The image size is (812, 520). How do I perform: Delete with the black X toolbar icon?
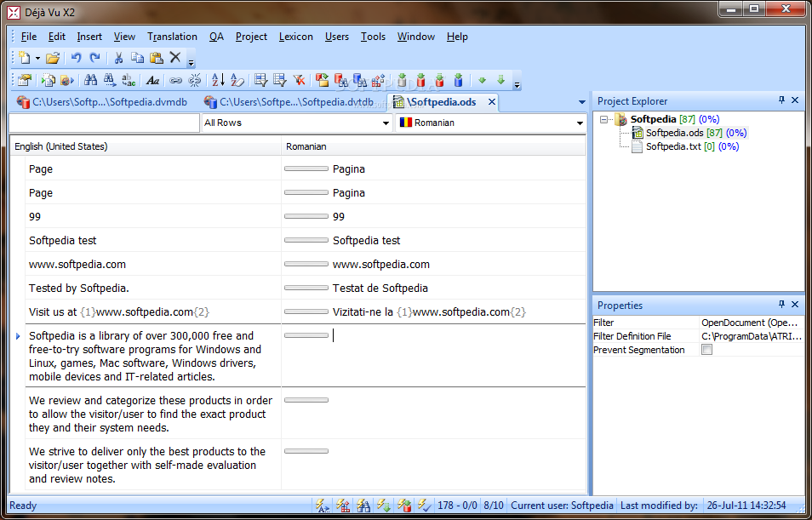[x=175, y=58]
